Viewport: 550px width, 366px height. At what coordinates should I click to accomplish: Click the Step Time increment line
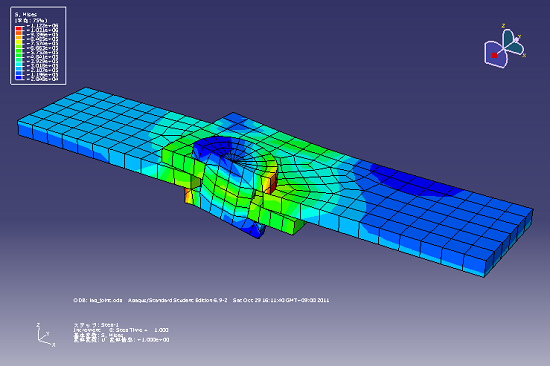click(121, 330)
